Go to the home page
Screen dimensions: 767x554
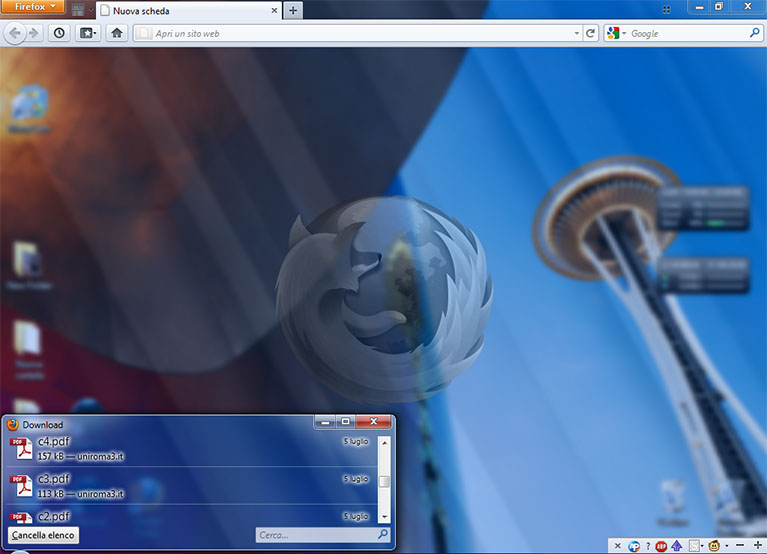point(116,33)
